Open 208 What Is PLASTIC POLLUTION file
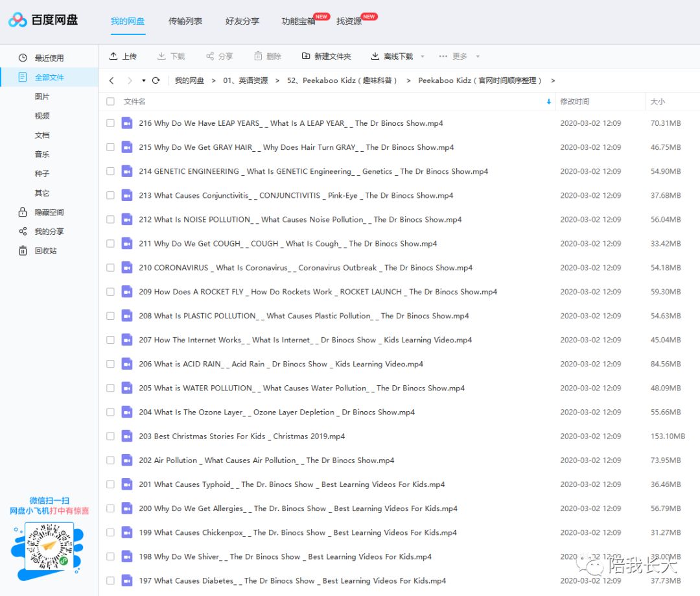 (303, 315)
